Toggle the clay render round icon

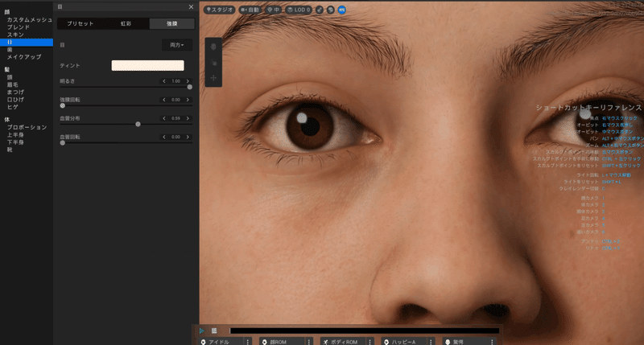(331, 10)
